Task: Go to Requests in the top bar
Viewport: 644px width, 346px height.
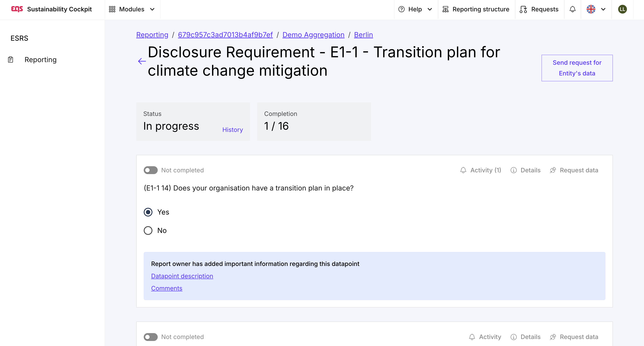Action: click(539, 9)
